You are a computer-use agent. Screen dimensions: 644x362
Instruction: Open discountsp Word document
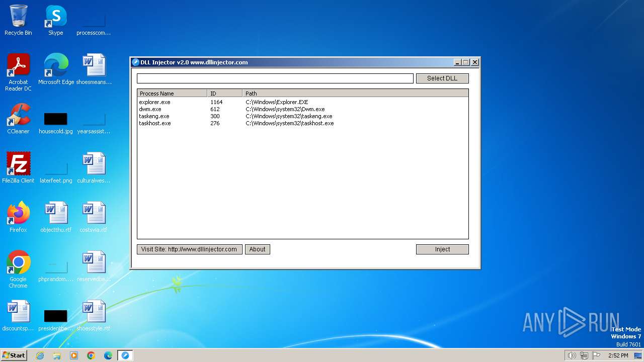pyautogui.click(x=18, y=315)
